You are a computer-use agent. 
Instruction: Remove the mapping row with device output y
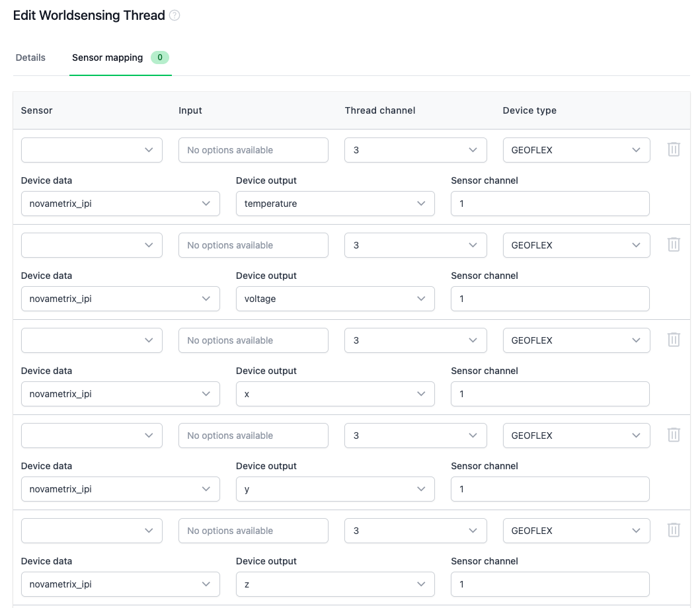tap(674, 435)
